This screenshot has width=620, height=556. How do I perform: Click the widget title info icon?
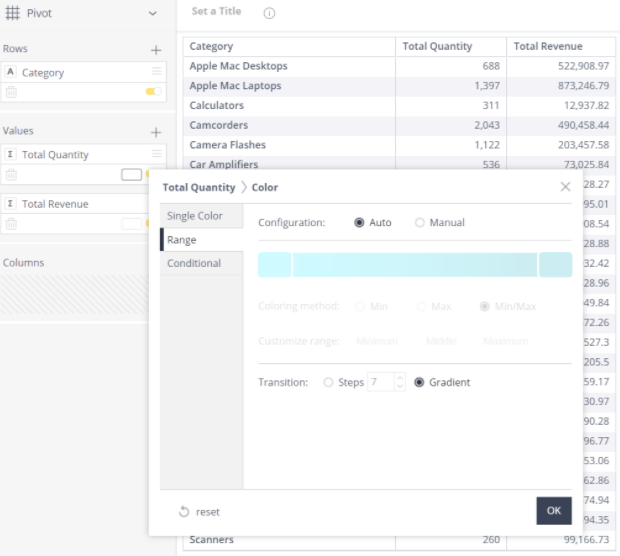(x=269, y=13)
